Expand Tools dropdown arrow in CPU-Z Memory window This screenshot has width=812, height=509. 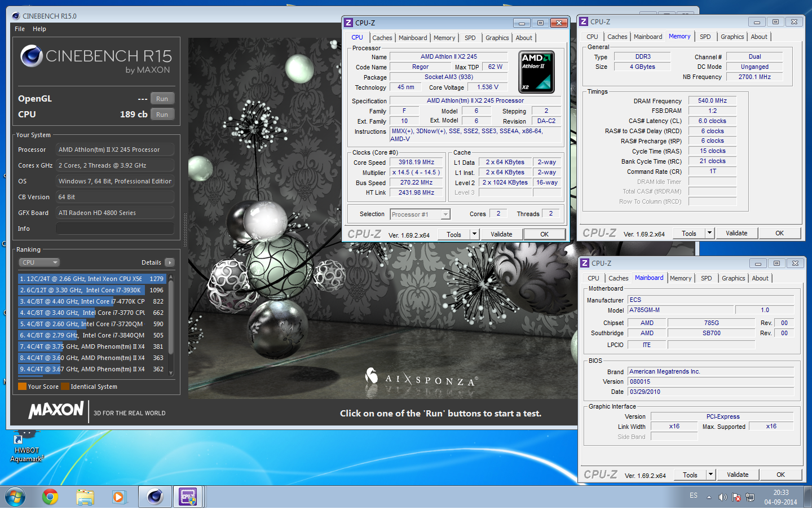710,234
